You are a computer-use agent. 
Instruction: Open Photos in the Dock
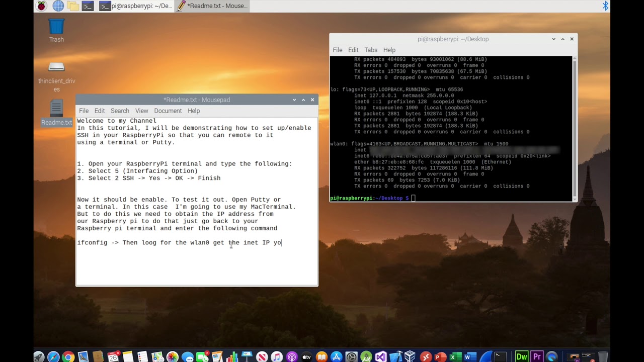[172, 356]
